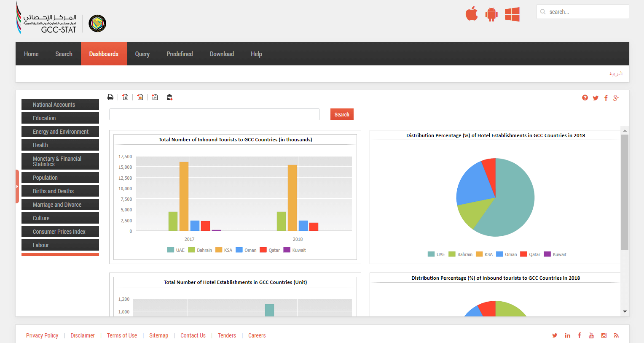Open the Query menu item

[142, 54]
